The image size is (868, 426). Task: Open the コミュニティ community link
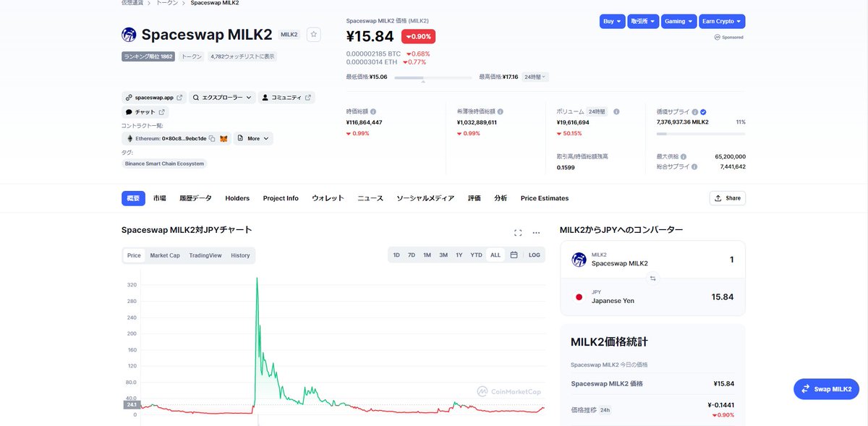pos(286,97)
